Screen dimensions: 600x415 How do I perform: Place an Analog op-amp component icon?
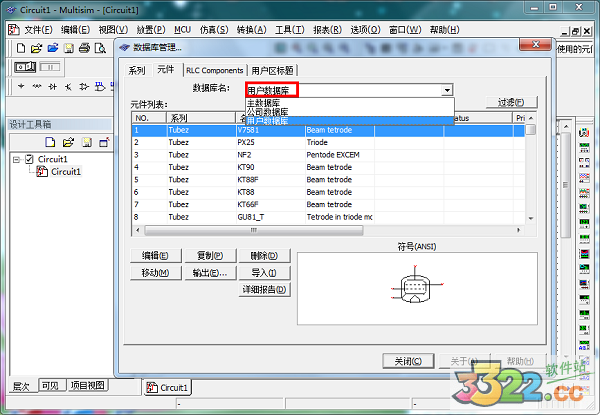coord(84,87)
